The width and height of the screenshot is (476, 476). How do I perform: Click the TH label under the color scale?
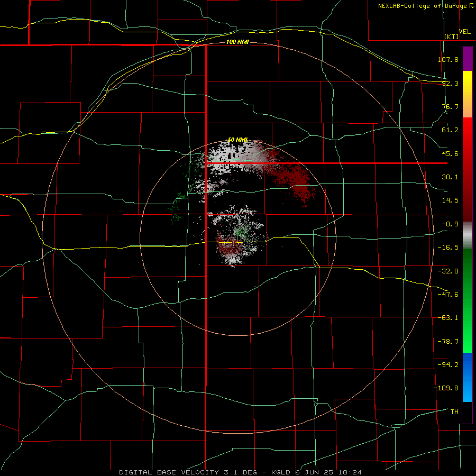(454, 412)
